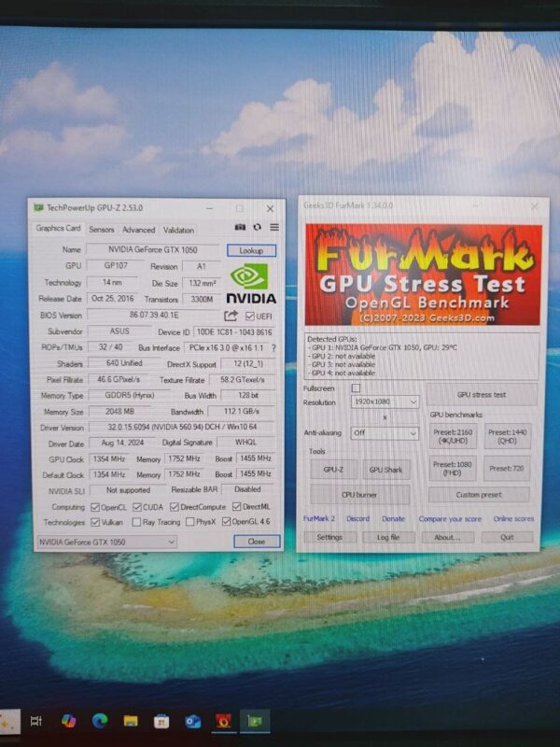
Task: Click the refresh icon in GPU-Z
Action: [257, 227]
